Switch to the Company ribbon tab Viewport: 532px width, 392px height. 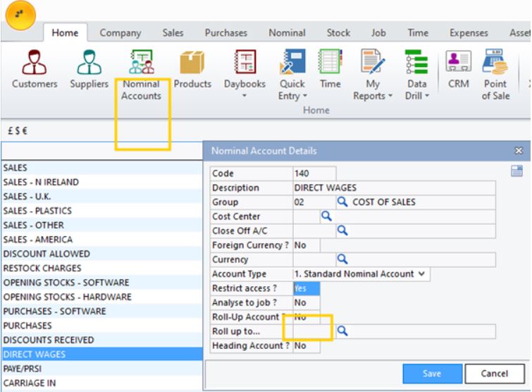click(x=120, y=33)
